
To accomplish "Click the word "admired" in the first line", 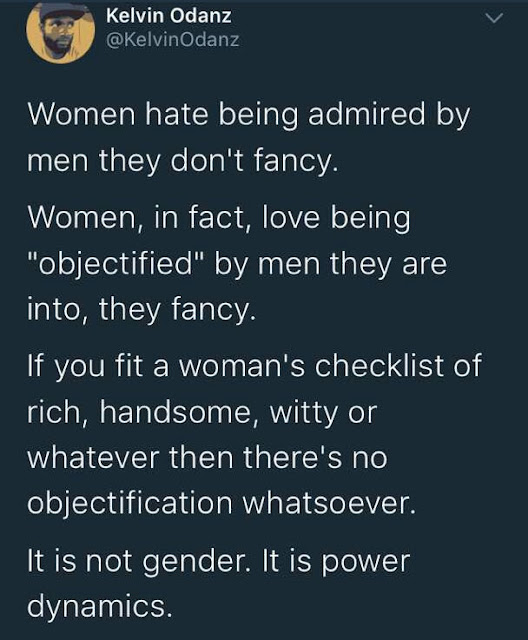I will tap(366, 115).
